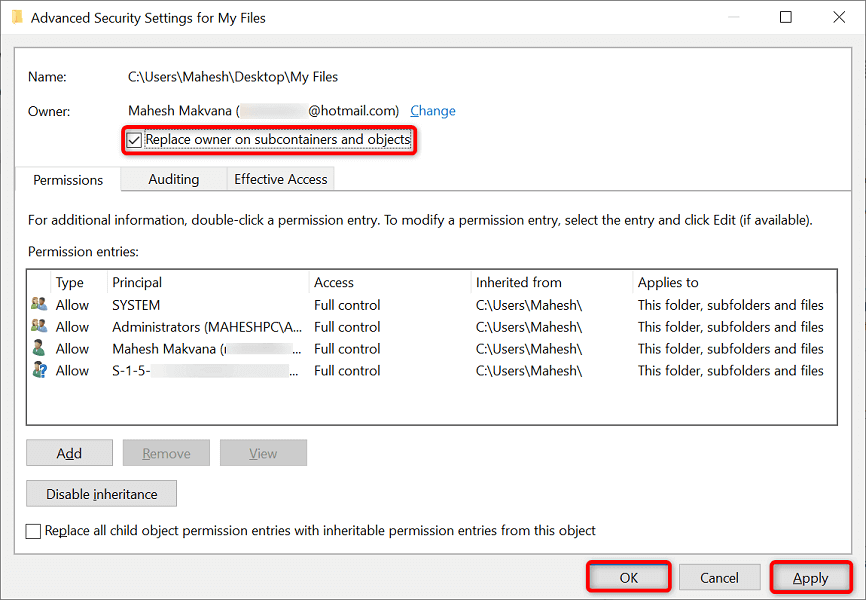Click the Inherited from column header
The width and height of the screenshot is (866, 600).
518,283
